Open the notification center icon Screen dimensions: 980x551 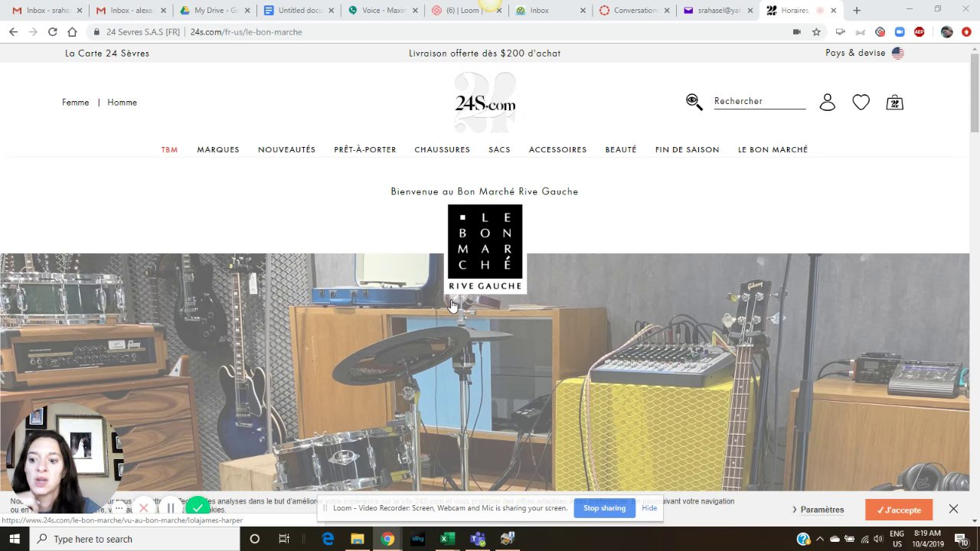point(961,539)
